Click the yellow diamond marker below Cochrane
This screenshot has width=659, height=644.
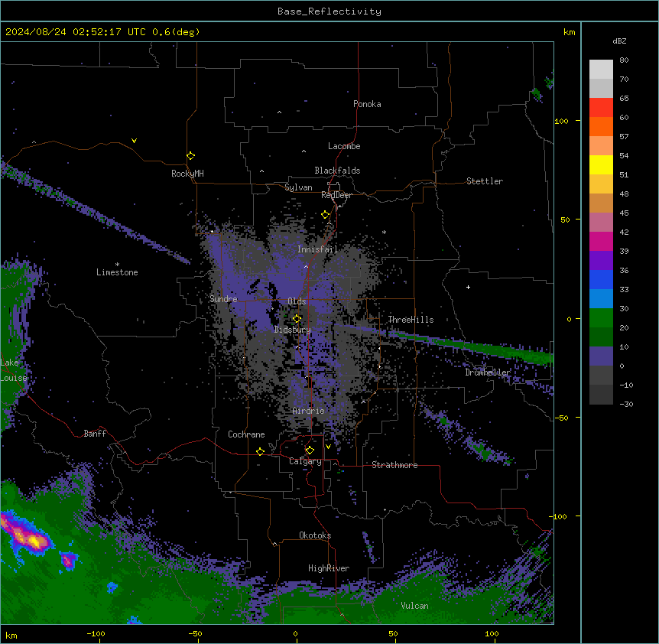pyautogui.click(x=260, y=451)
